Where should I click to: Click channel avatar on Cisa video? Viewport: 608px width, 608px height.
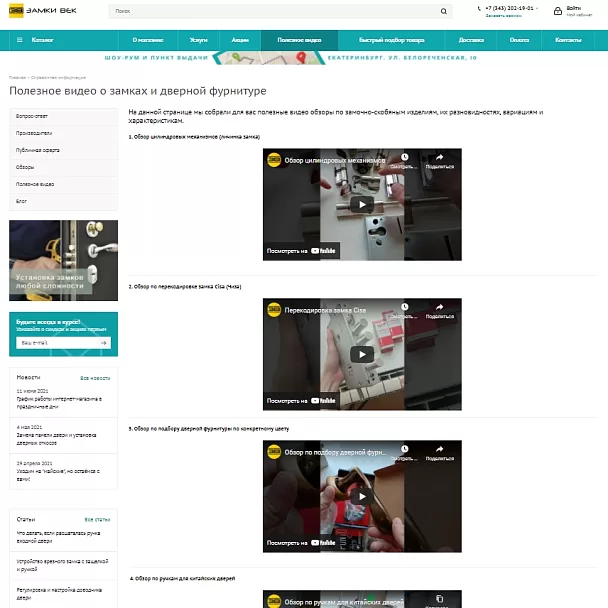[274, 309]
